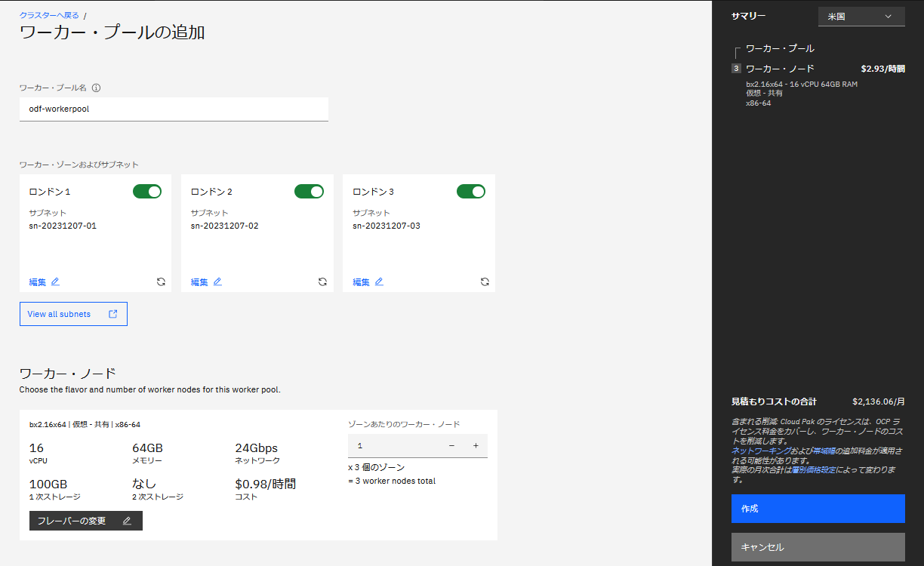Click the $2,136.06/月 estimated total

(x=879, y=401)
